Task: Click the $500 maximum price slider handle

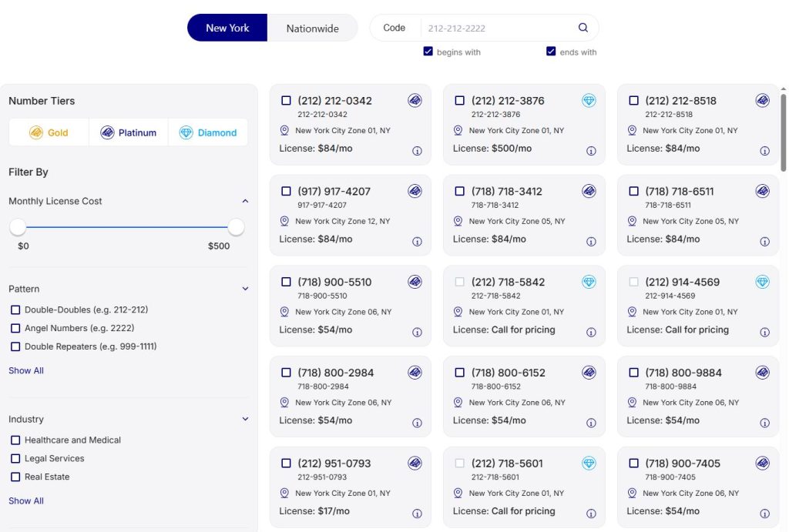Action: [x=236, y=227]
